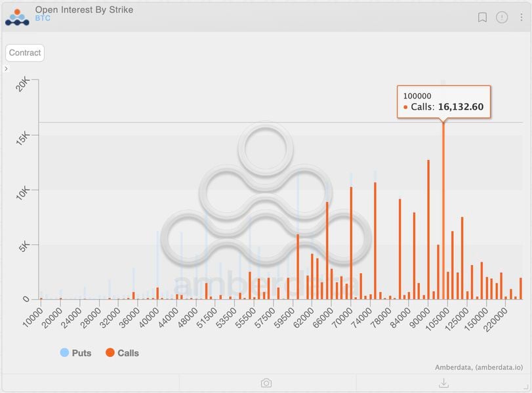Click the tall 90000 strike calls bar
This screenshot has height=393, width=532.
point(428,230)
